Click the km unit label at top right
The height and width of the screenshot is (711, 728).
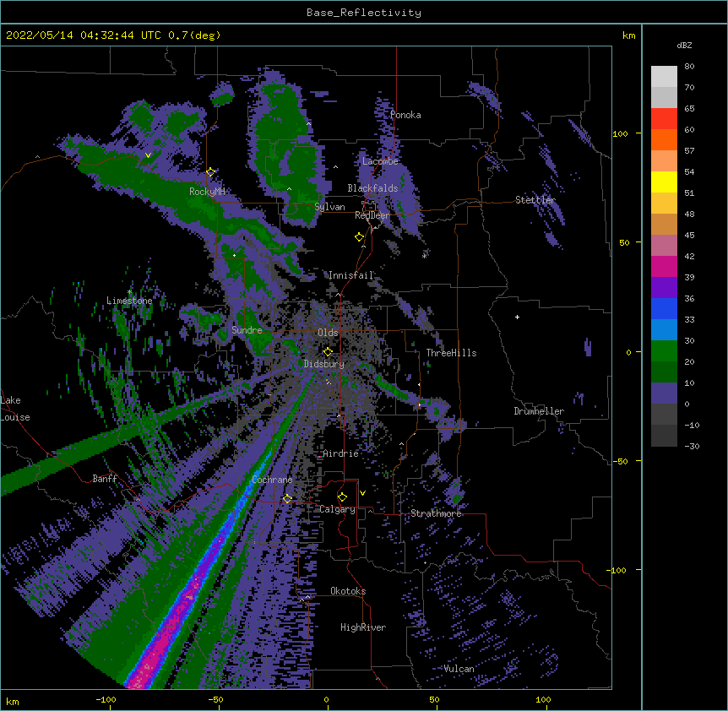tap(629, 35)
